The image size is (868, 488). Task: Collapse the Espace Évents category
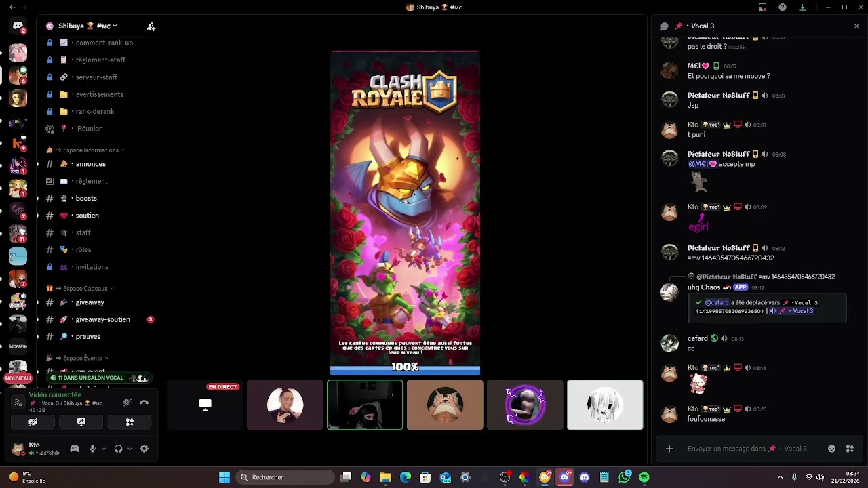pyautogui.click(x=77, y=358)
